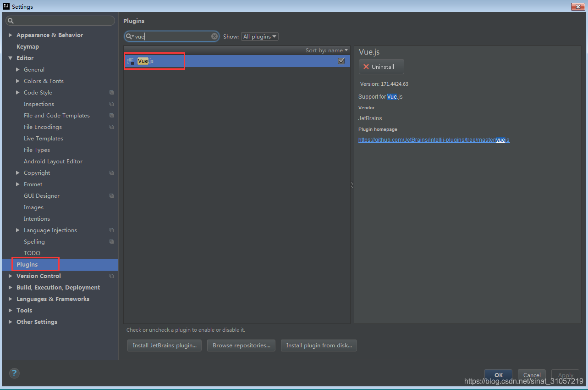Click the project-level icon next to Language Injections
The width and height of the screenshot is (588, 390).
tap(111, 230)
